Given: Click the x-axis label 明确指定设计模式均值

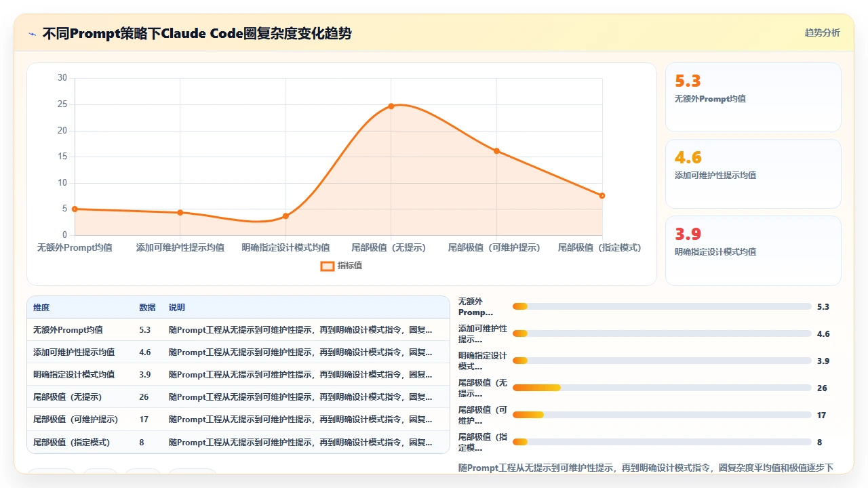Looking at the screenshot, I should (285, 248).
